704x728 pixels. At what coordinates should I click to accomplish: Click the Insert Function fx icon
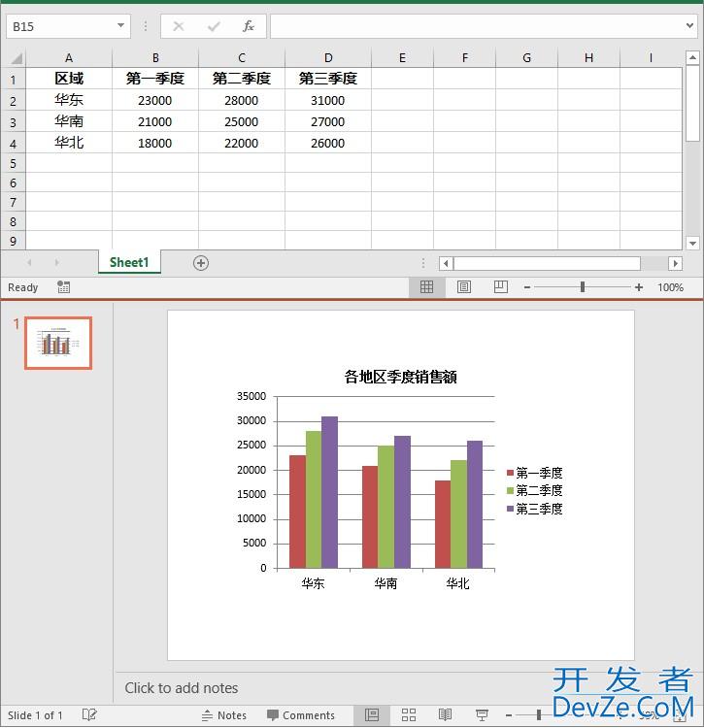tap(249, 26)
